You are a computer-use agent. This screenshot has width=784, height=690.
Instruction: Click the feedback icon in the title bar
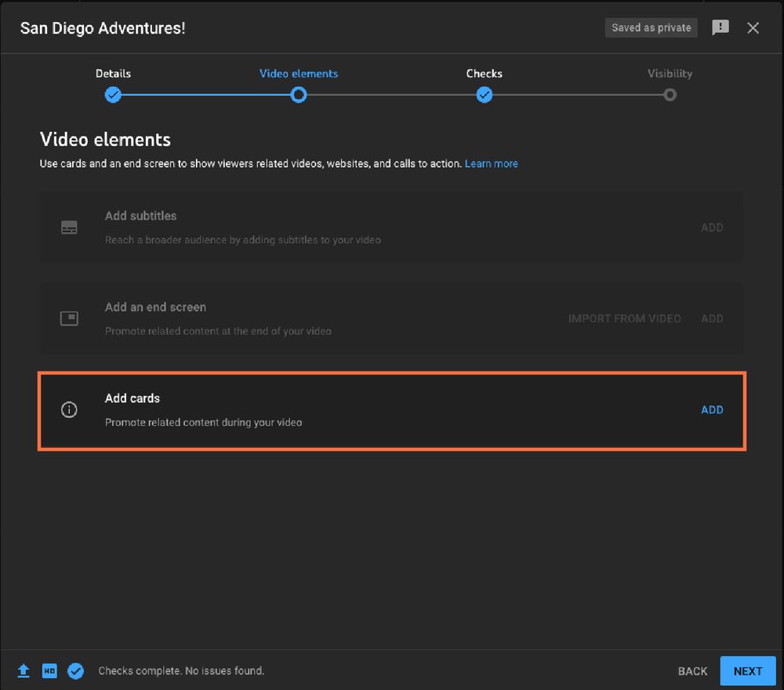click(x=720, y=27)
